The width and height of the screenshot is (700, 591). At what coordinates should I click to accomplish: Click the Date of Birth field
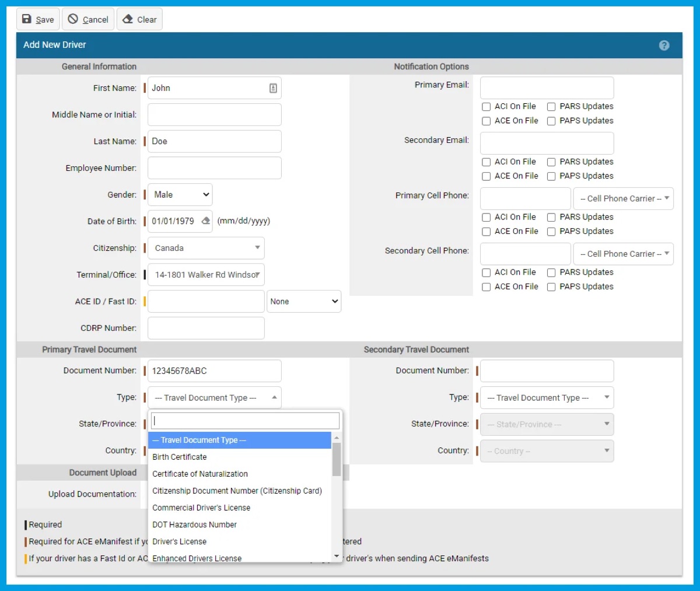[x=180, y=221]
